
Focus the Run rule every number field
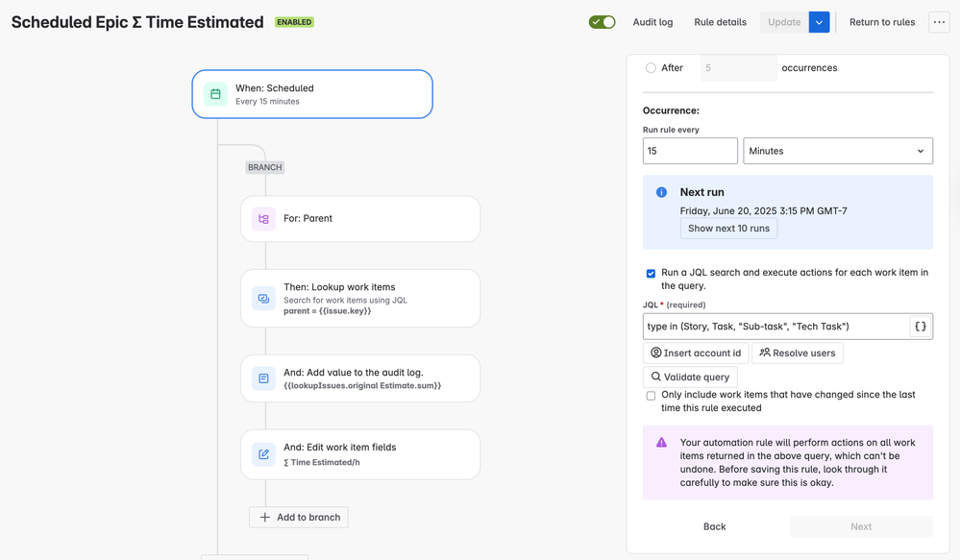click(690, 151)
